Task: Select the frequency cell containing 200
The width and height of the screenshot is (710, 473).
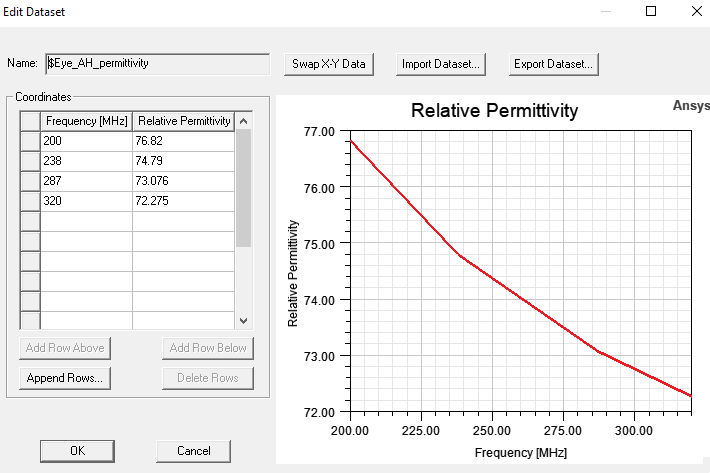Action: click(86, 141)
